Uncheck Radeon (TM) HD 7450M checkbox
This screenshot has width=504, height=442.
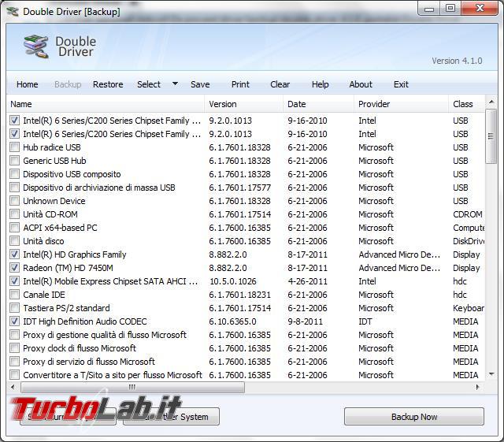coord(14,268)
